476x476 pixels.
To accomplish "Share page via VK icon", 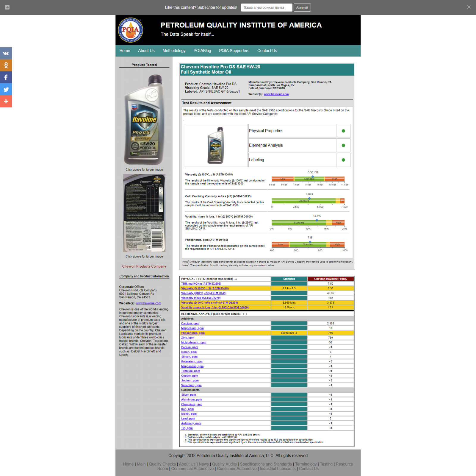I will pyautogui.click(x=6, y=53).
